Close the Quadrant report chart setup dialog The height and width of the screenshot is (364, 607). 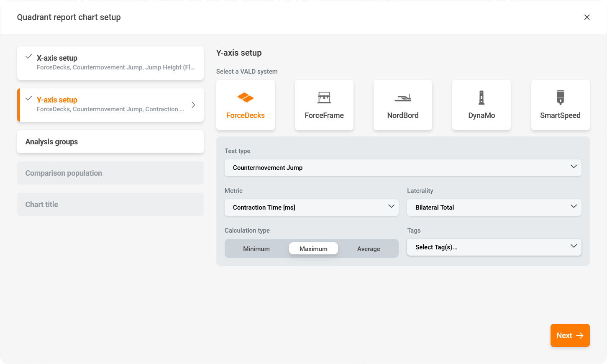tap(587, 17)
